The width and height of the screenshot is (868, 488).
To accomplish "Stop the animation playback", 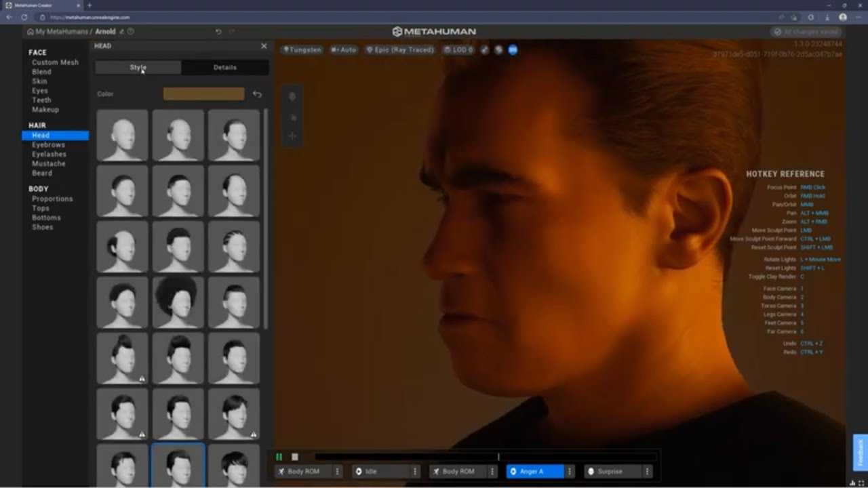I will (295, 457).
